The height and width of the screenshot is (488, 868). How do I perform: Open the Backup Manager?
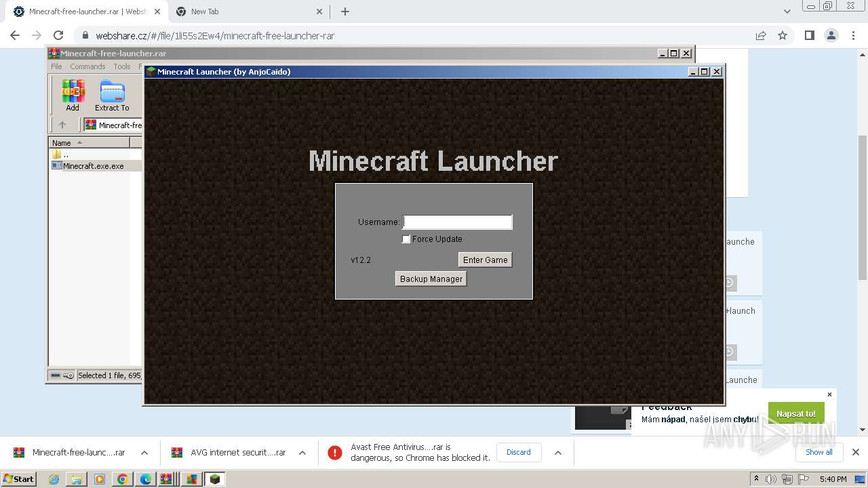point(431,279)
